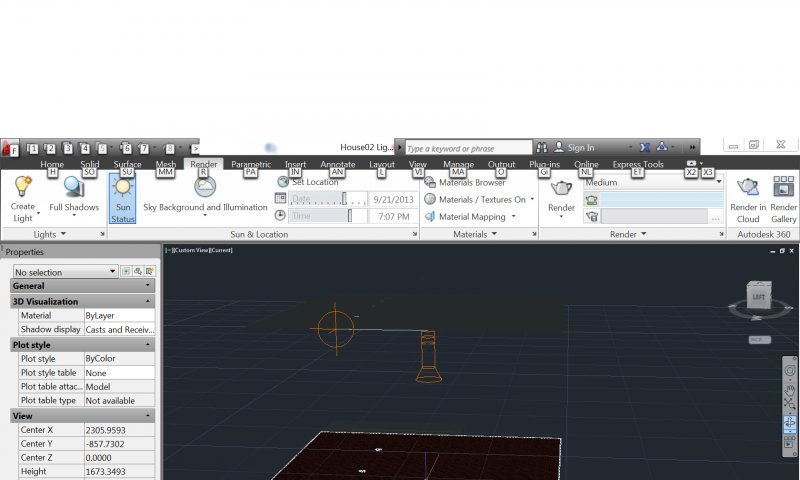Viewport: 800px width, 480px height.
Task: Click the viewport Custom View label
Action: [191, 250]
